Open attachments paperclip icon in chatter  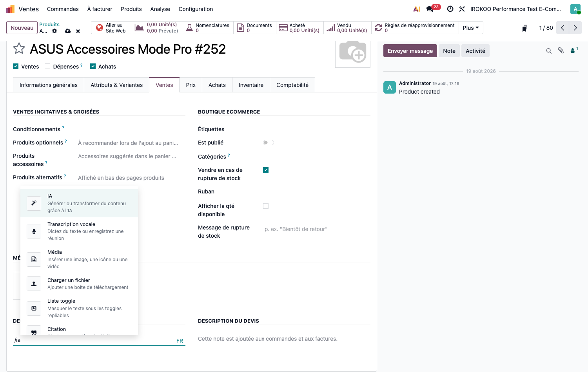click(x=561, y=51)
